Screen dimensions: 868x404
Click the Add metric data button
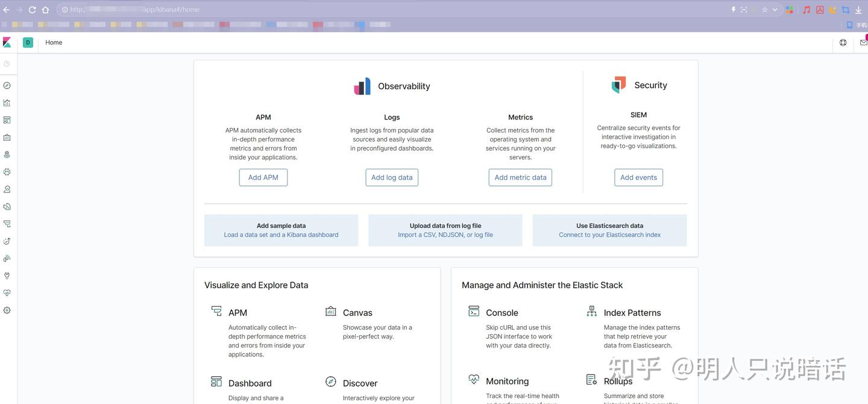click(520, 177)
